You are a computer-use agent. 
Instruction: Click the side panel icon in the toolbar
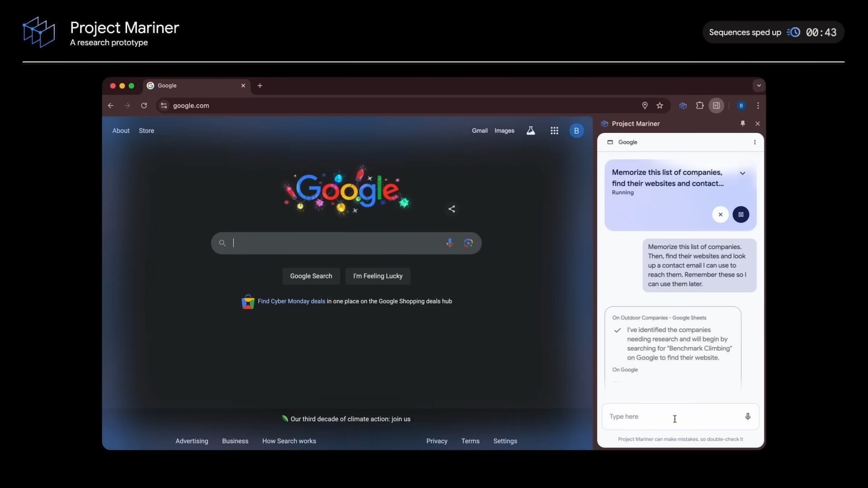coord(716,105)
